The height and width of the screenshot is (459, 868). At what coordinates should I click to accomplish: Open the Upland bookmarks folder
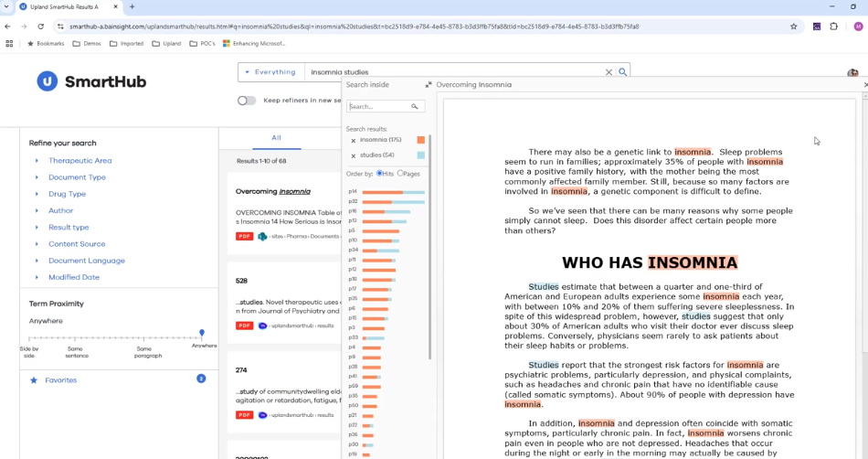166,43
